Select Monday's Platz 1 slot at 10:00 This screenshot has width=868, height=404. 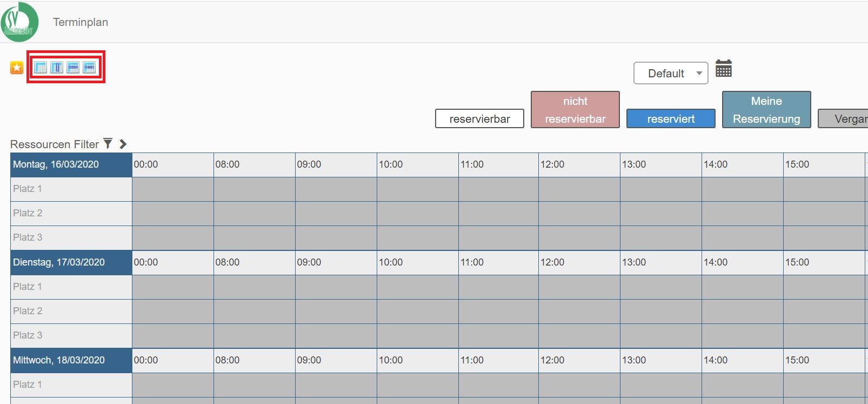coord(417,189)
